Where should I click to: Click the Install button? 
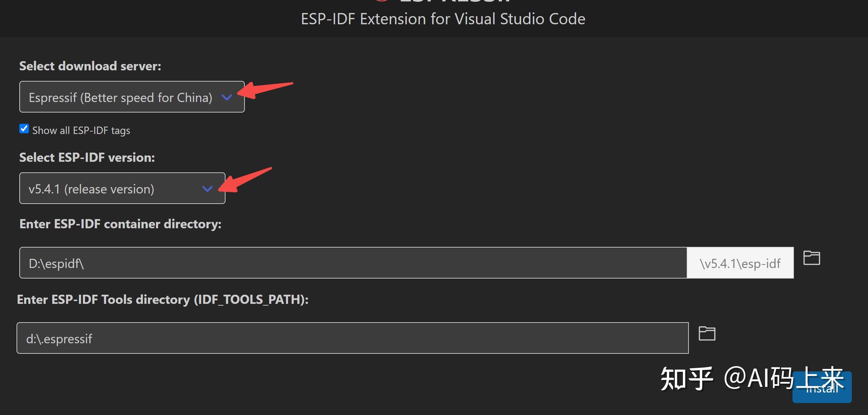coord(822,394)
